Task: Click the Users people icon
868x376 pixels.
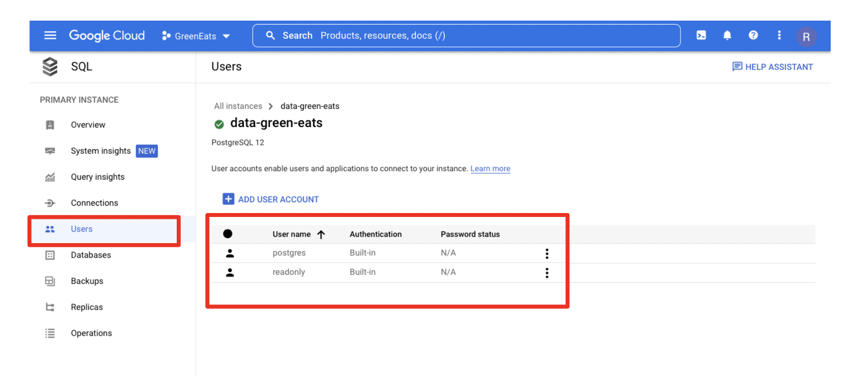Action: tap(50, 229)
